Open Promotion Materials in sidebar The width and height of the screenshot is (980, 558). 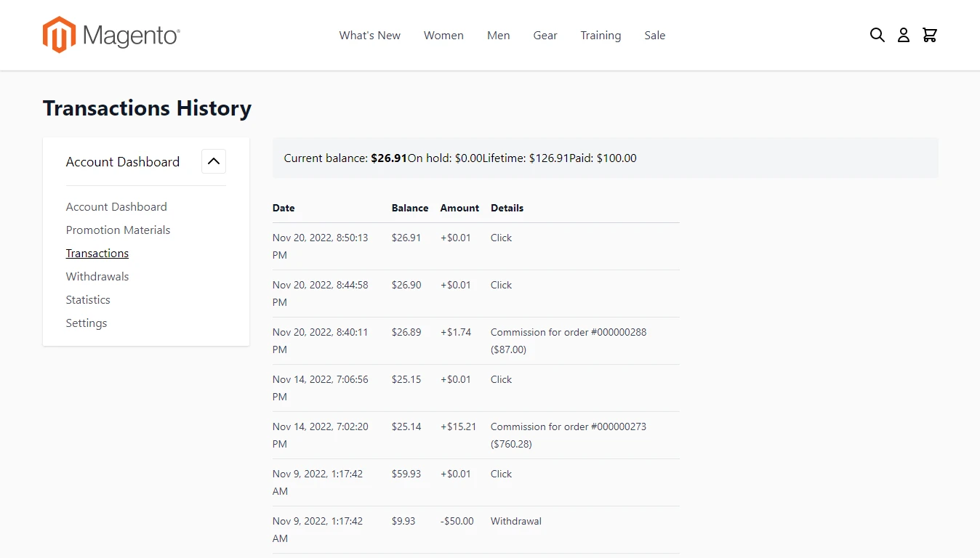[118, 230]
